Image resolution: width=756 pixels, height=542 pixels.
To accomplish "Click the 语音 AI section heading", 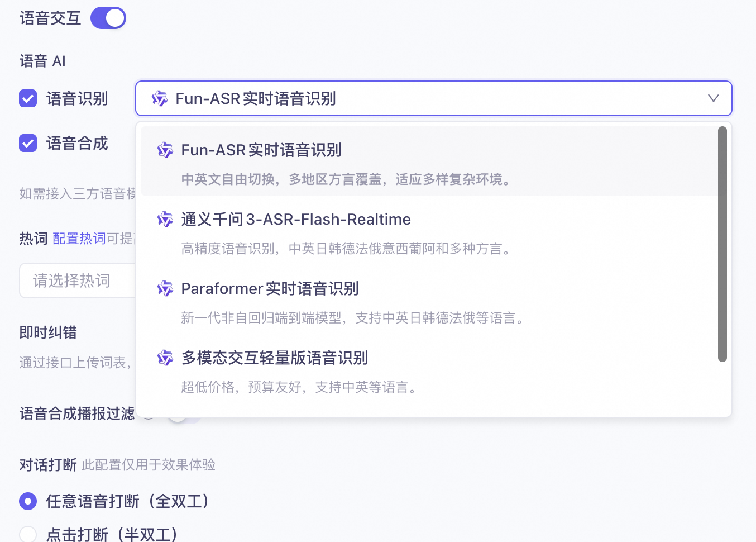I will [42, 61].
